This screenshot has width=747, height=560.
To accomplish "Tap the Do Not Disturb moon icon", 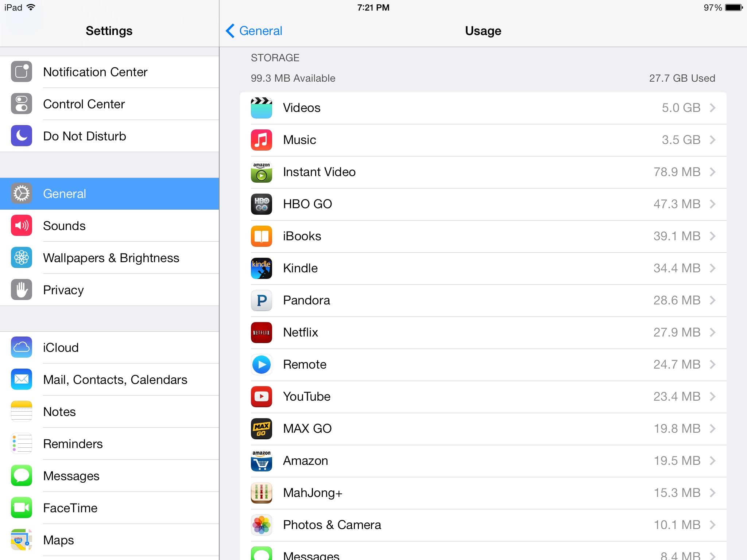I will [22, 136].
